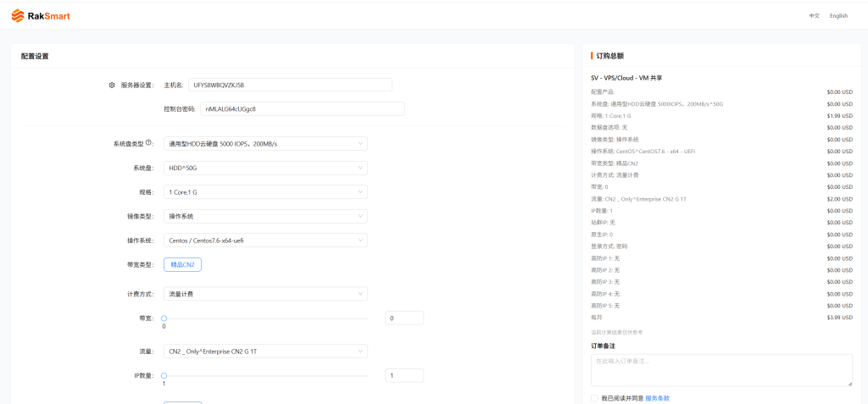Screen dimensions: 868x404
Task: Switch language to 中文
Action: click(x=814, y=16)
